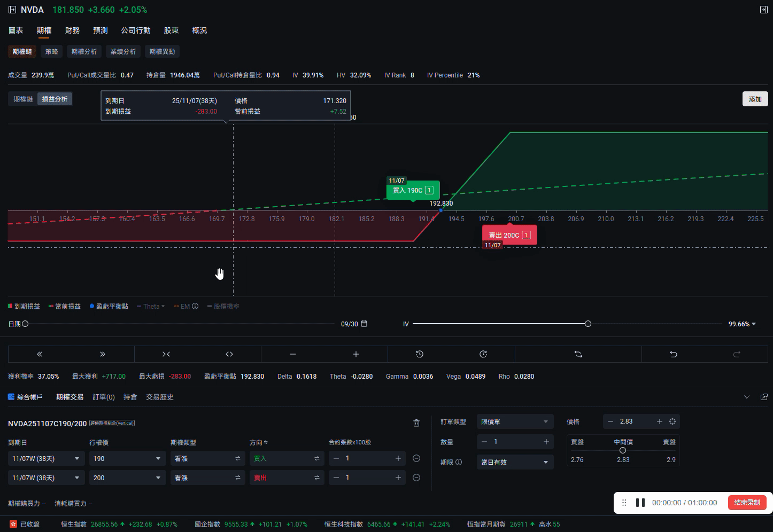Toggle direction of the 買入 leg

[316, 458]
